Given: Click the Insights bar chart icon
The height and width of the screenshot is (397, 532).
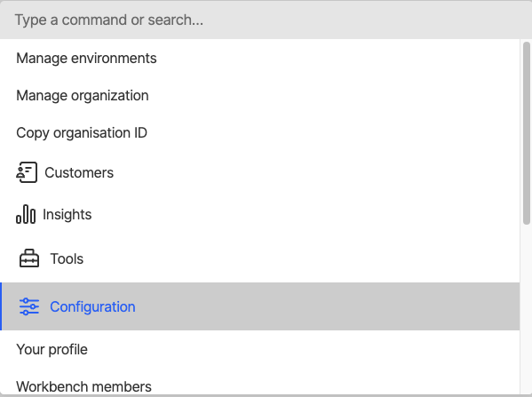Looking at the screenshot, I should 26,214.
